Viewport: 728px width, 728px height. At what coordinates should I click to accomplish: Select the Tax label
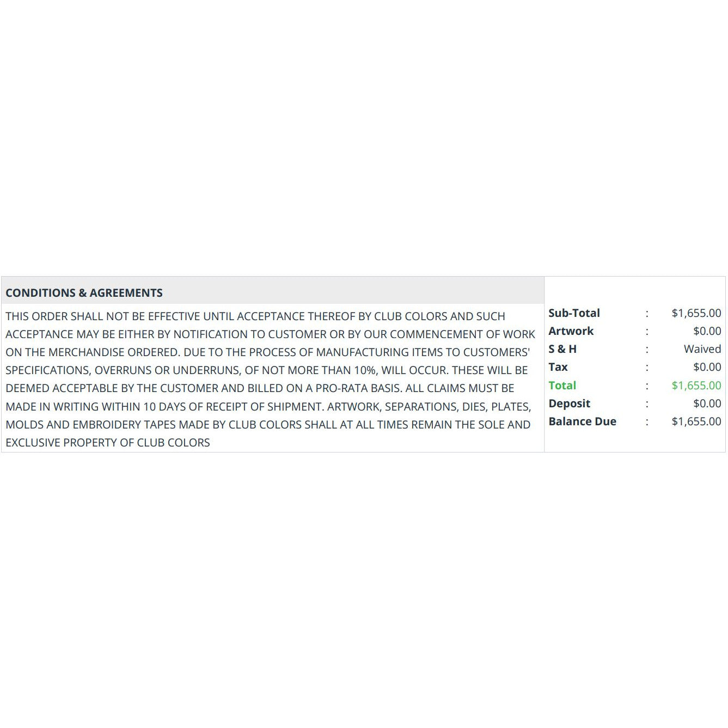[x=558, y=367]
